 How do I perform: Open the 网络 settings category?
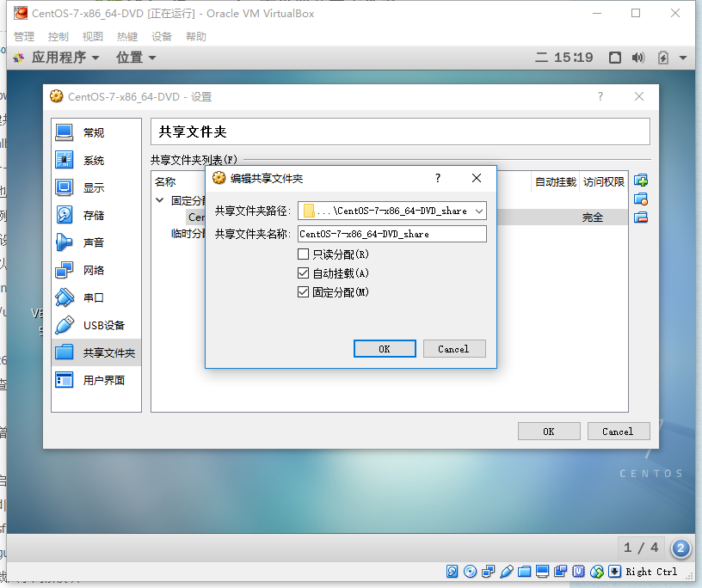tap(95, 270)
